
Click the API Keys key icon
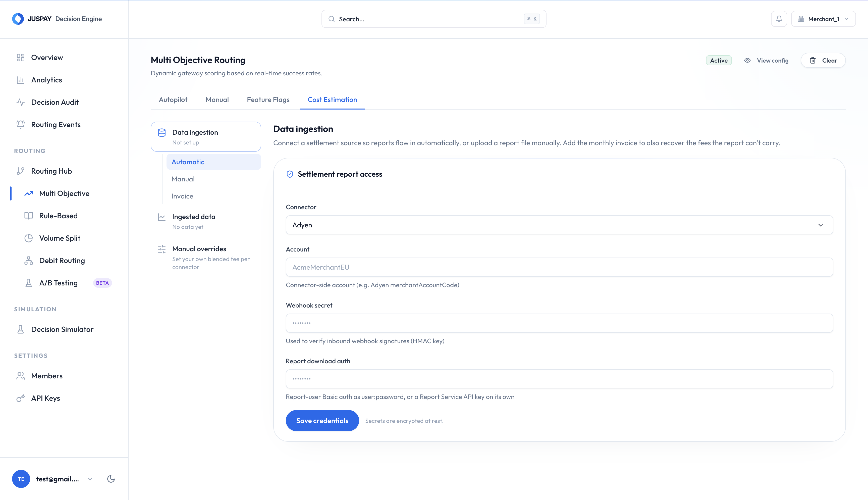21,398
